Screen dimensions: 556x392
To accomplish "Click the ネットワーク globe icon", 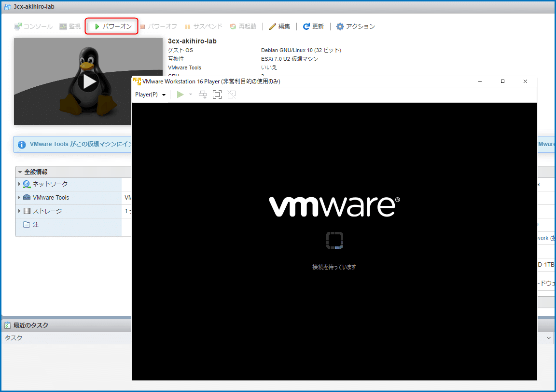I will tap(27, 184).
